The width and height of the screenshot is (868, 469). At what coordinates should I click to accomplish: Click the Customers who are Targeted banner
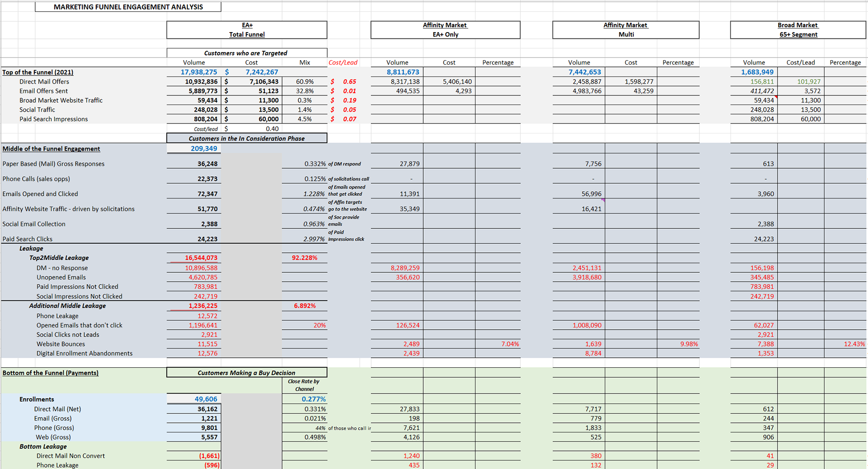click(247, 53)
